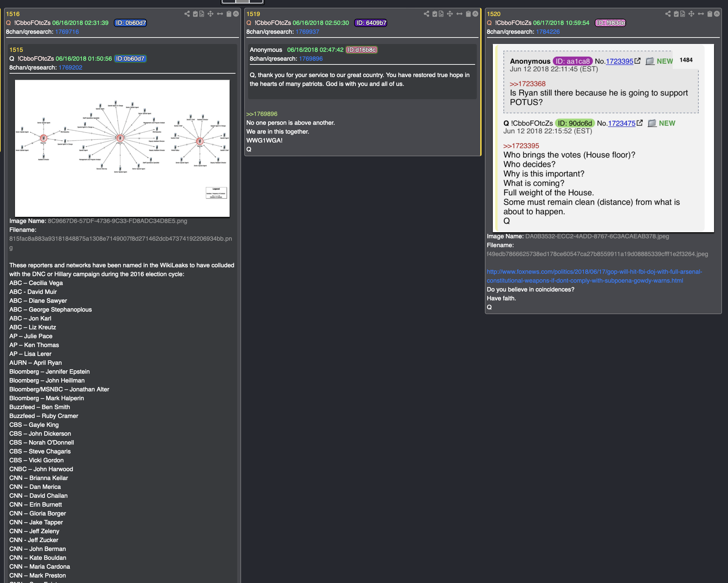Click the line 'ABC – Cecilia Vega'
Viewport: 728px width, 583px height.
36,283
